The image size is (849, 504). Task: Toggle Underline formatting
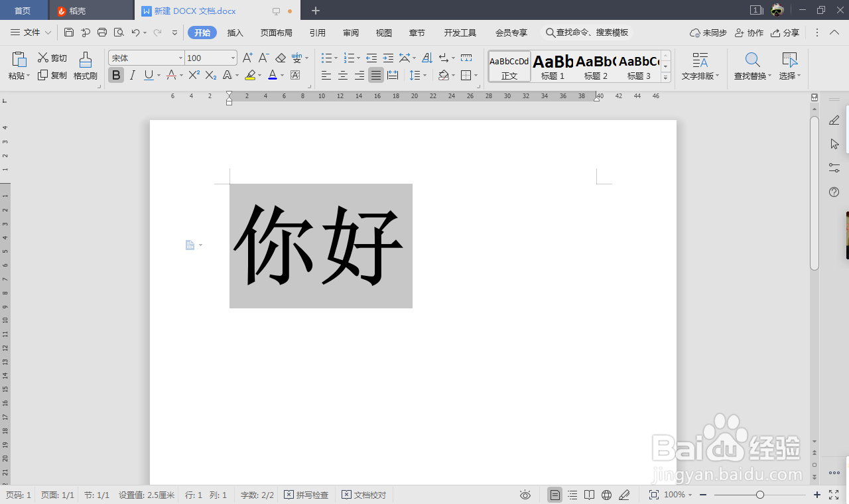pyautogui.click(x=149, y=76)
